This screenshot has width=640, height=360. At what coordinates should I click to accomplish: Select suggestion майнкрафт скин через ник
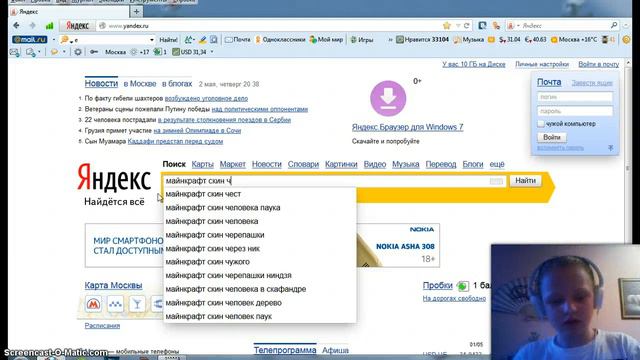pos(260,248)
